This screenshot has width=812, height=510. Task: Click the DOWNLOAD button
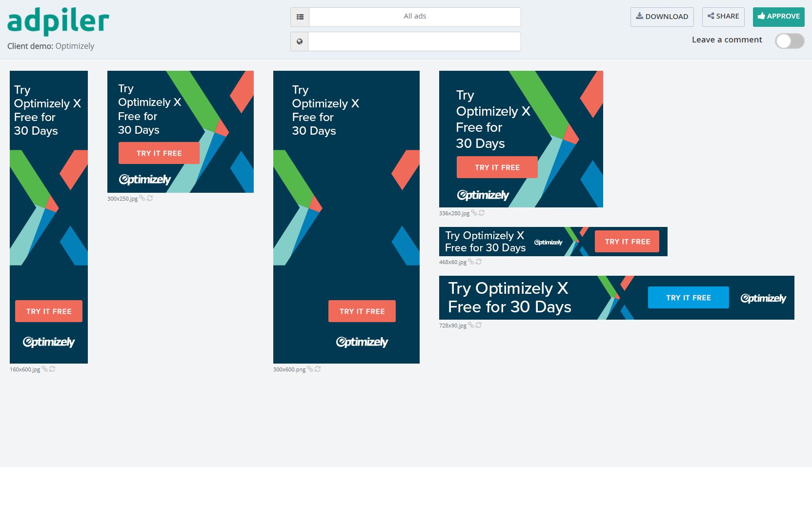(662, 16)
